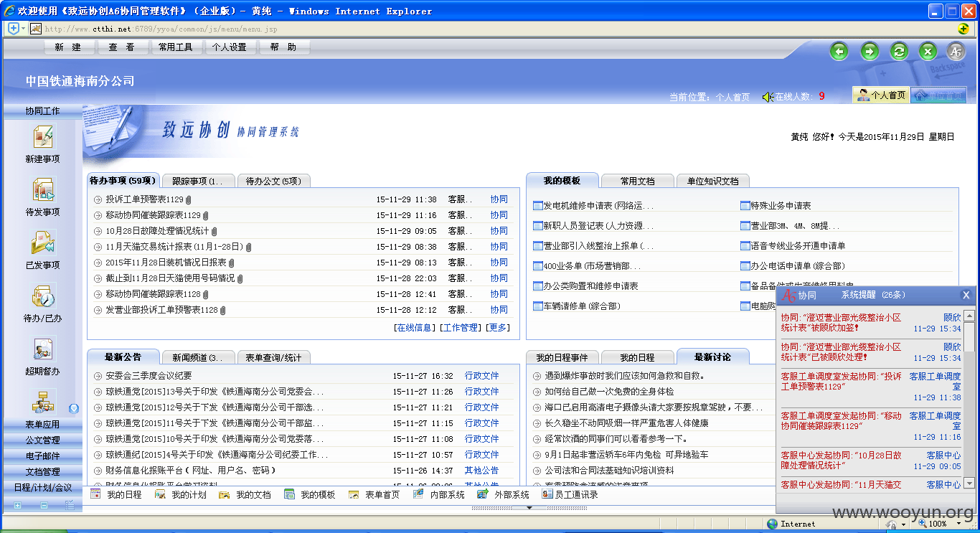Click the green refresh button
Image resolution: width=980 pixels, height=533 pixels.
tap(898, 51)
